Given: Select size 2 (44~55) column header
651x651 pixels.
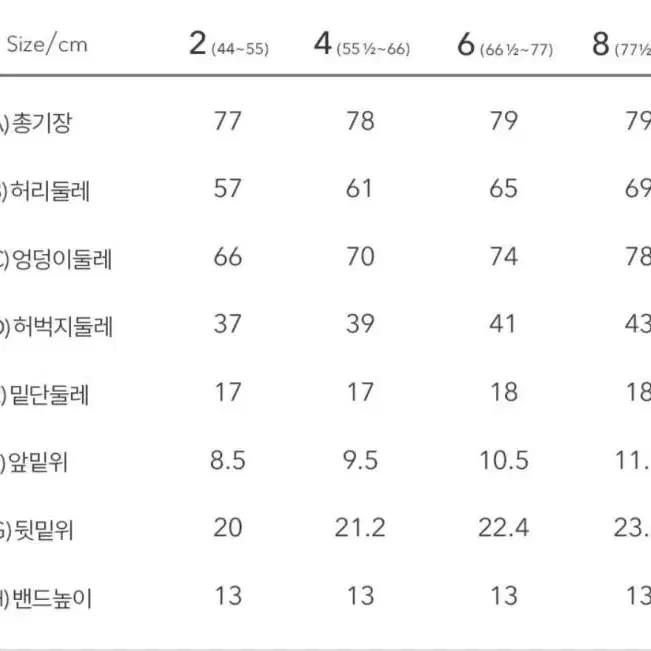Looking at the screenshot, I should pos(229,44).
